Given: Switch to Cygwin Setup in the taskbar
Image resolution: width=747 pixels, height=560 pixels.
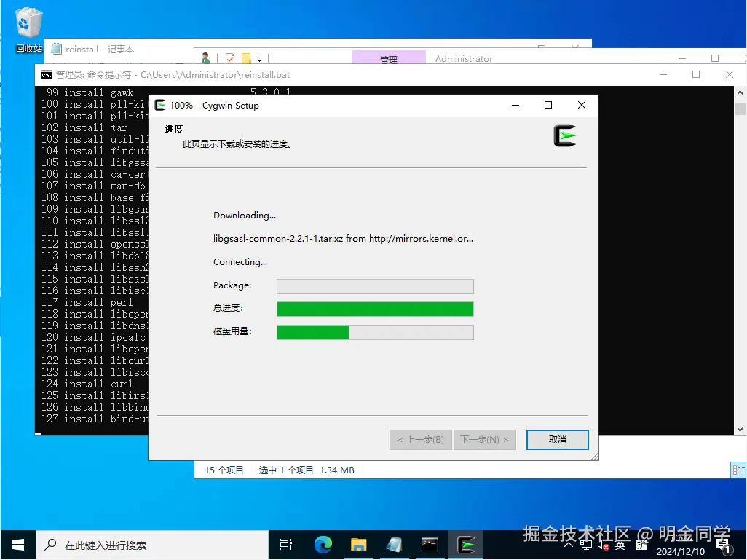Looking at the screenshot, I should pos(466,544).
